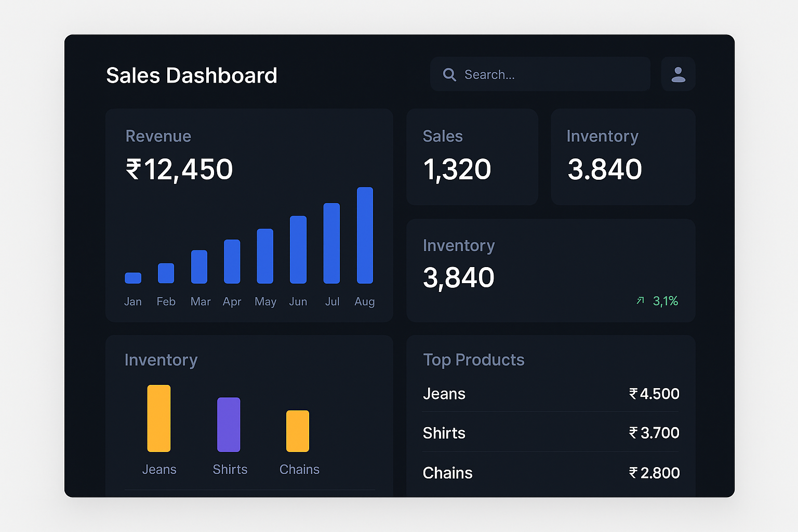This screenshot has width=798, height=532.
Task: Click the purple Shirts inventory bar
Action: (x=229, y=424)
